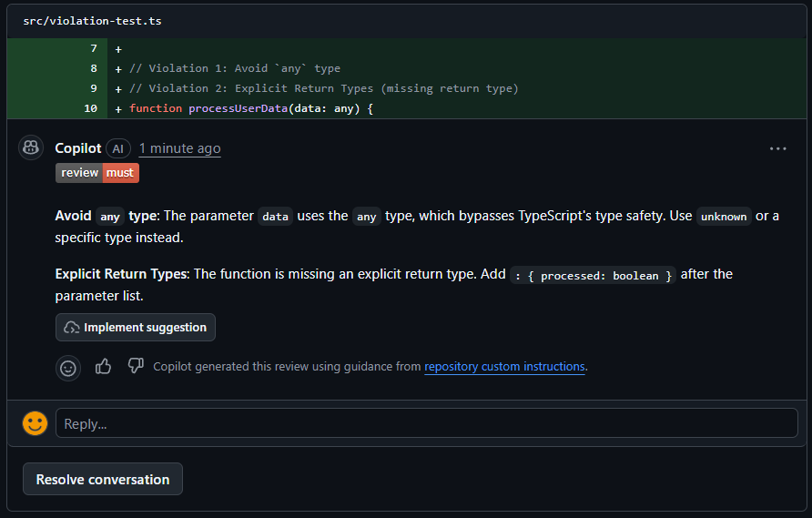Click the yellow smiley user avatar

36,423
